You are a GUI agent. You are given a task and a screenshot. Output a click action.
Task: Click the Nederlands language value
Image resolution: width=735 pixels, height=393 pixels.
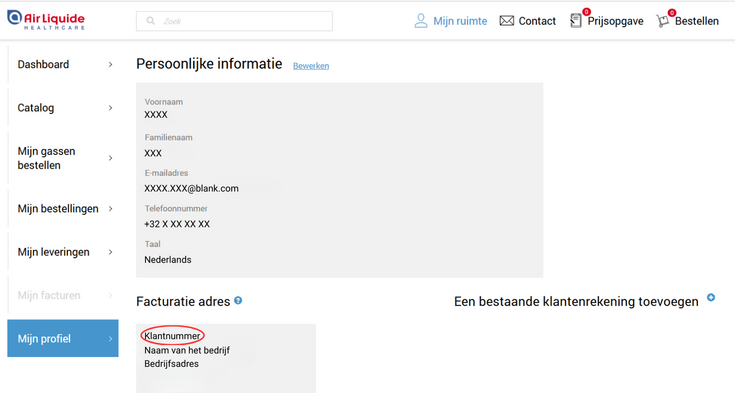(167, 260)
